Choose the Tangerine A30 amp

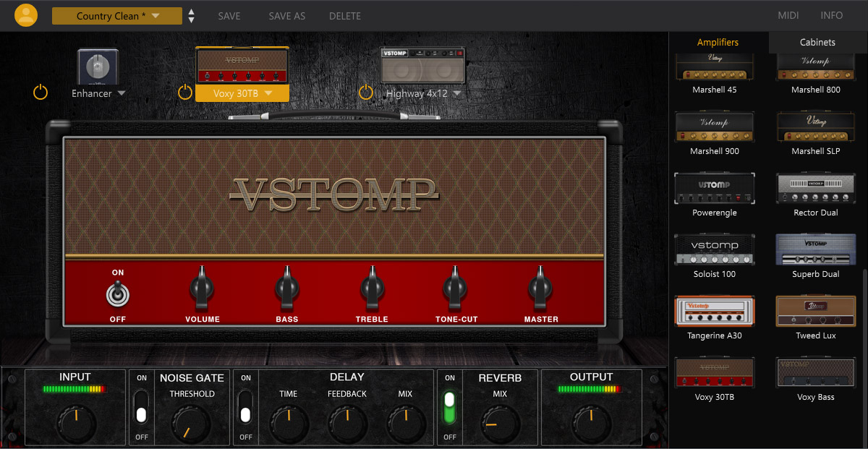(714, 311)
